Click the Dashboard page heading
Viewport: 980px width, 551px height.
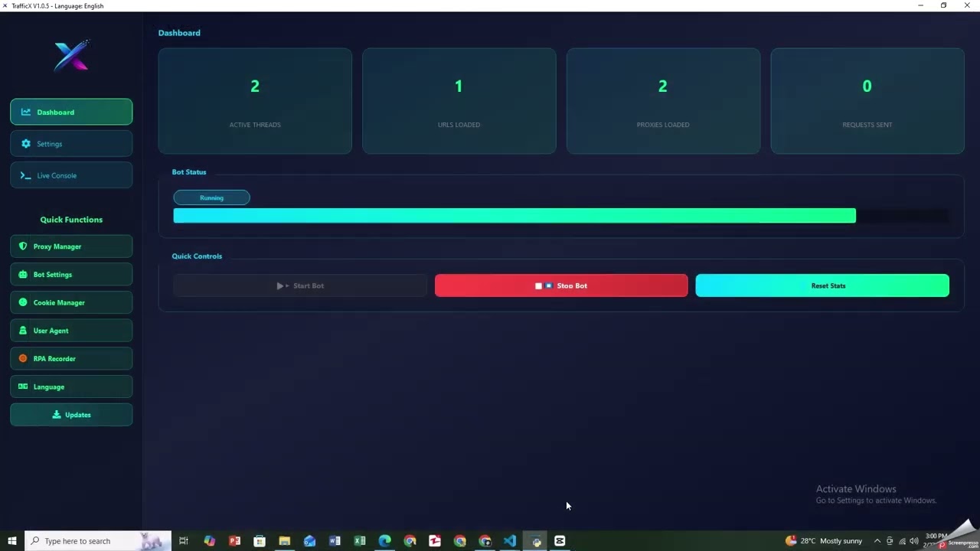click(x=179, y=33)
